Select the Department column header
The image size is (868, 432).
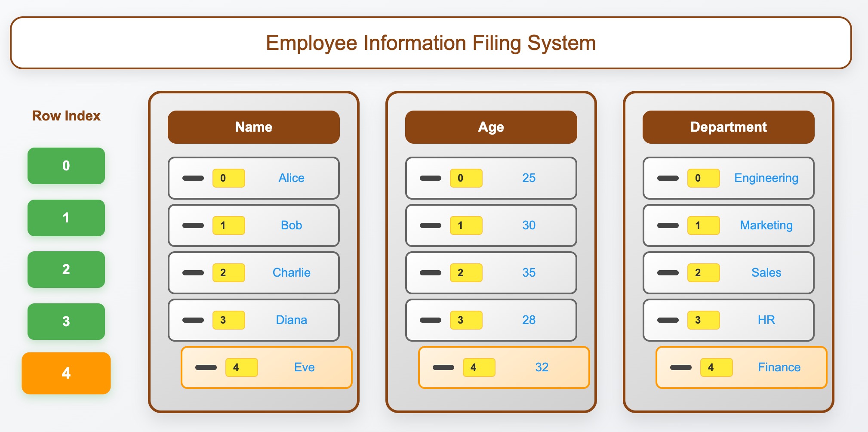(x=728, y=127)
